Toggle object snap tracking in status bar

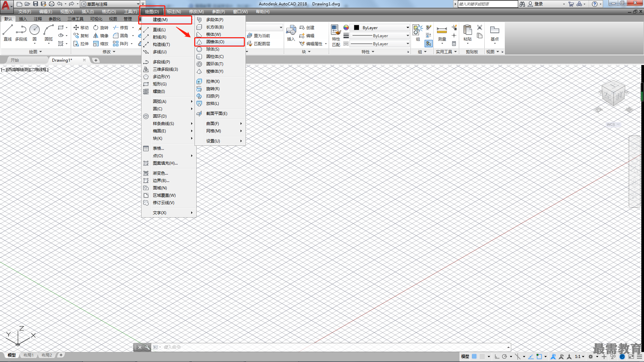point(531,356)
